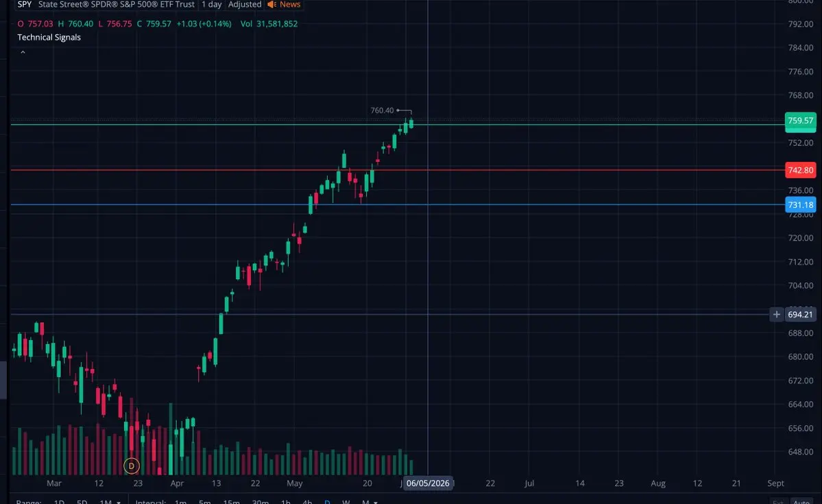The height and width of the screenshot is (504, 822).
Task: Click the low value L 756.75
Action: tap(114, 23)
